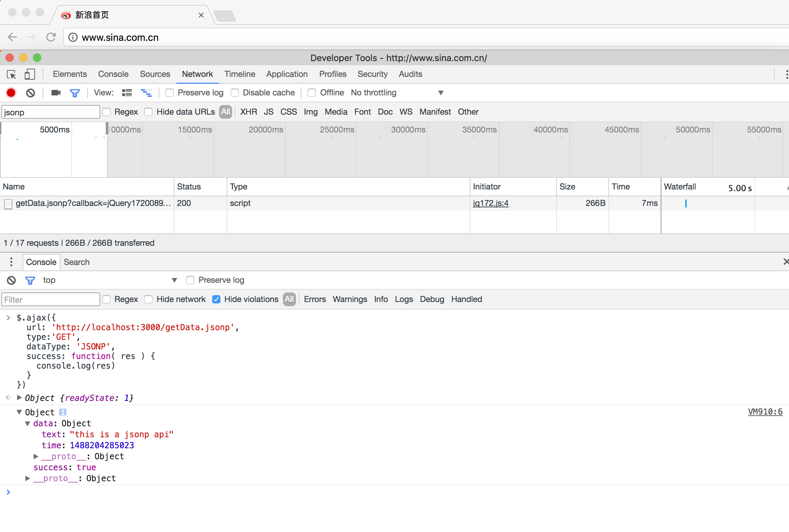Clear the network log with the clear icon
Screen dimensions: 789x532
(31, 93)
